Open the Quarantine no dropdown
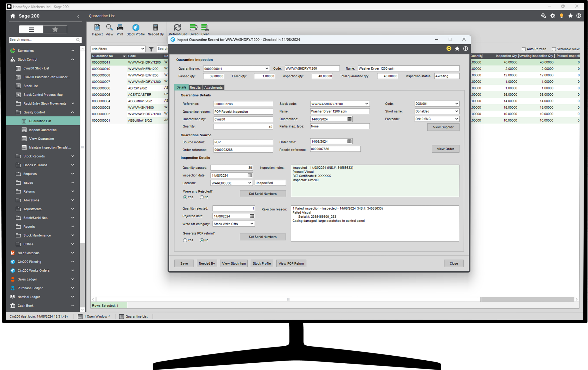Screen dimensions: 588x370 click(x=267, y=69)
